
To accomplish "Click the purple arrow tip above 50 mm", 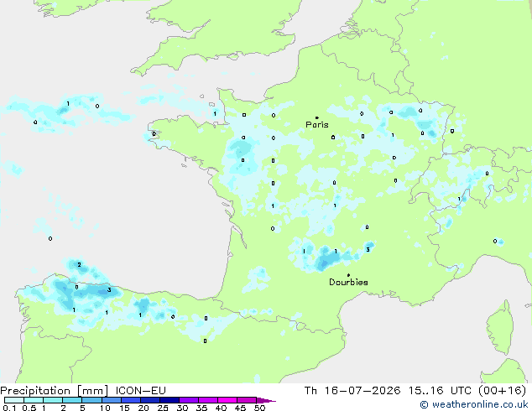I will (266, 400).
